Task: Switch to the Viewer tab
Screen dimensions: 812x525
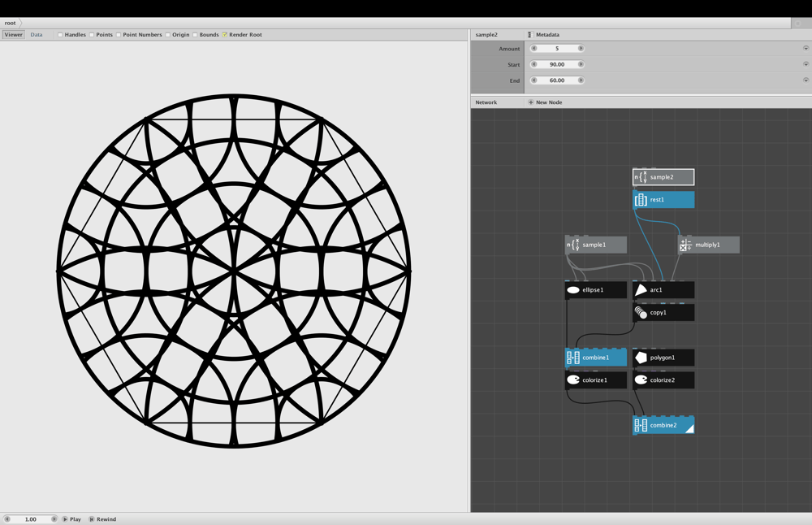Action: (x=14, y=35)
